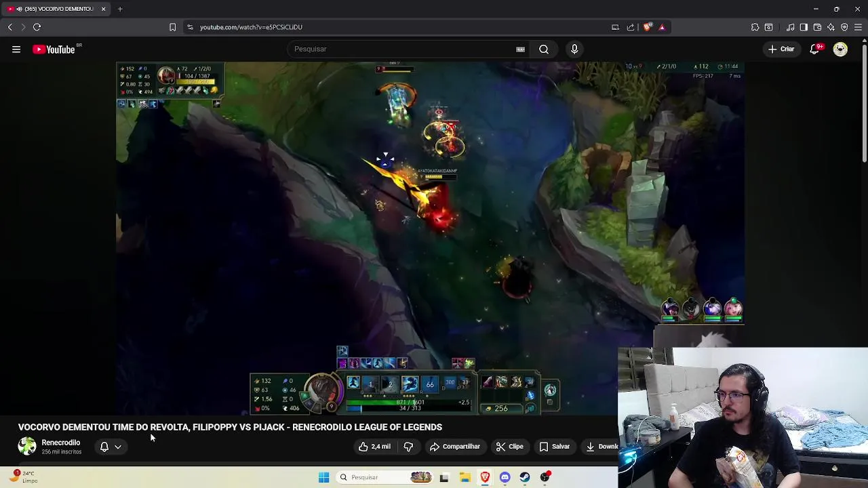
Task: Start voice search with microphone icon
Action: (574, 49)
